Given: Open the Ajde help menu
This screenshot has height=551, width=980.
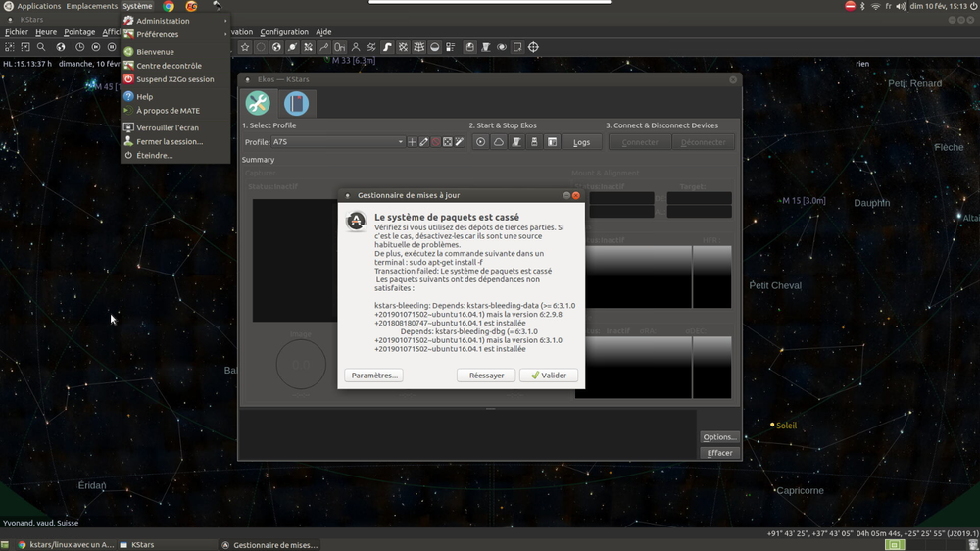Looking at the screenshot, I should coord(323,32).
